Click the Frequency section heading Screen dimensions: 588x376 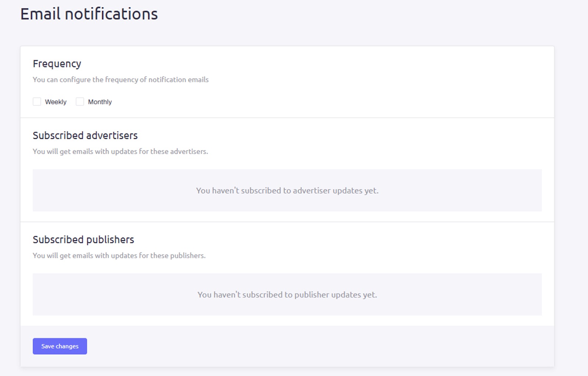[57, 64]
